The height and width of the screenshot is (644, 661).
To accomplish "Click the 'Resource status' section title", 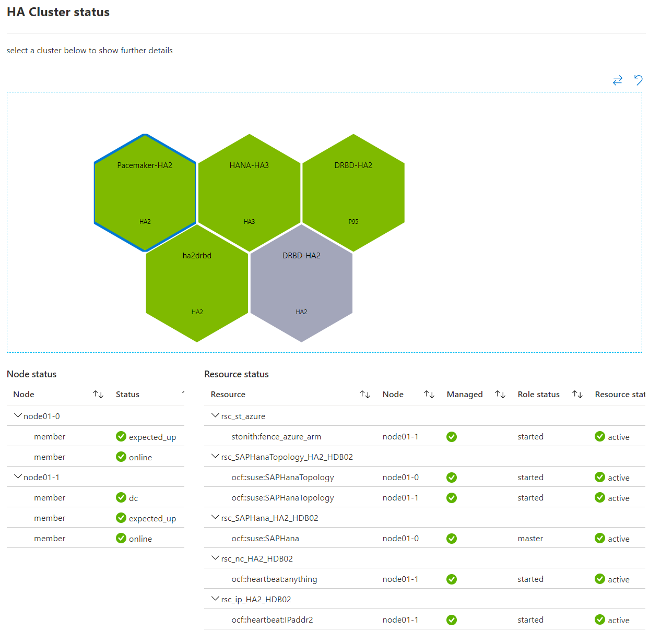I will (237, 374).
